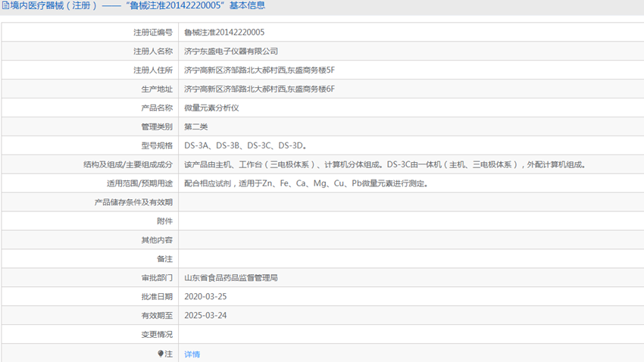Click the 变更情况 row label
Image resolution: width=644 pixels, height=362 pixels.
(x=157, y=335)
